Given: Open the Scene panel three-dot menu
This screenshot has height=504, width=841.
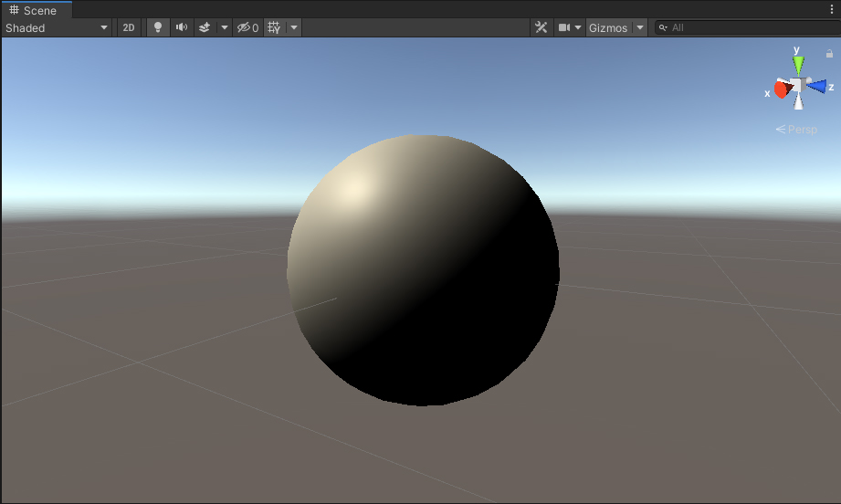Looking at the screenshot, I should (x=831, y=10).
